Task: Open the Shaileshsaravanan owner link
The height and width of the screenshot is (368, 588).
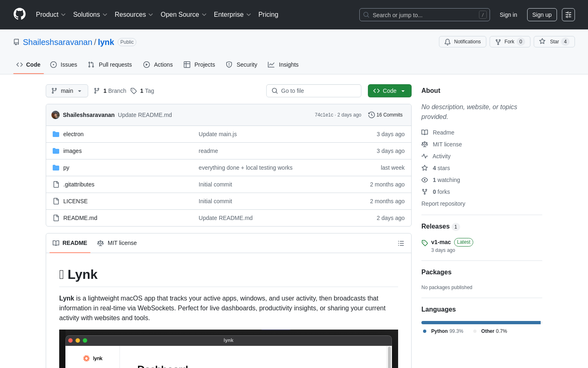Action: (x=58, y=42)
